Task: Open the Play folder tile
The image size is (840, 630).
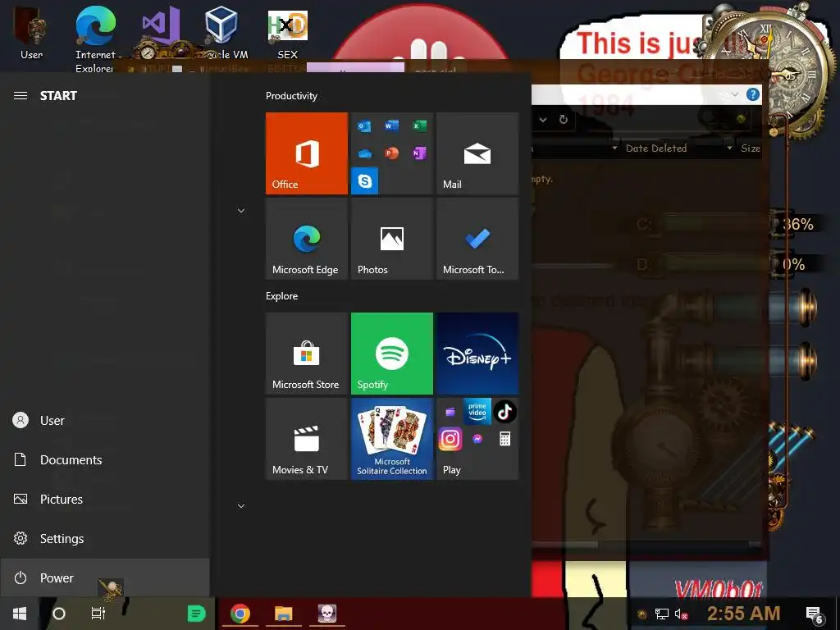Action: [477, 439]
